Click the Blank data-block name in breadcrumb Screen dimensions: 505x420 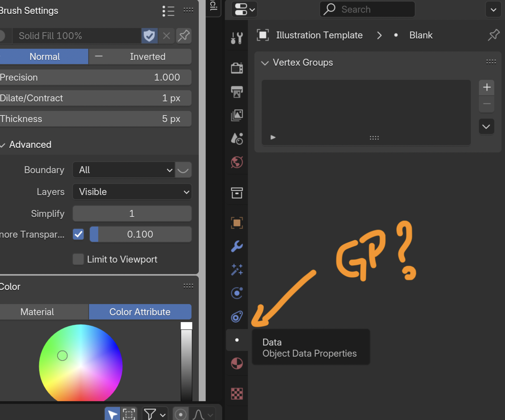[x=421, y=35]
